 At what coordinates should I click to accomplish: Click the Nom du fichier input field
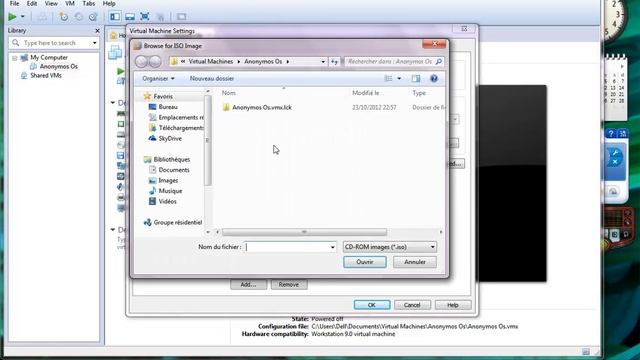[287, 247]
